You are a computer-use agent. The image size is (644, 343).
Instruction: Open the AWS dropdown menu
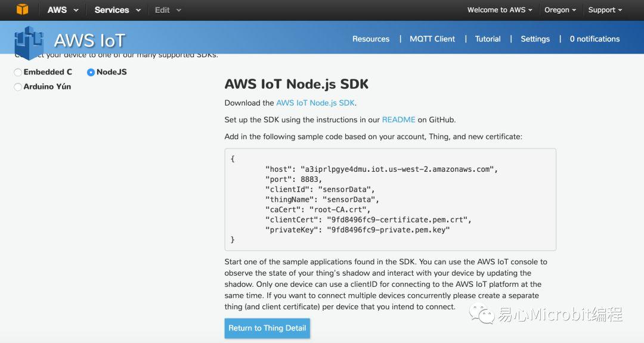click(x=63, y=10)
